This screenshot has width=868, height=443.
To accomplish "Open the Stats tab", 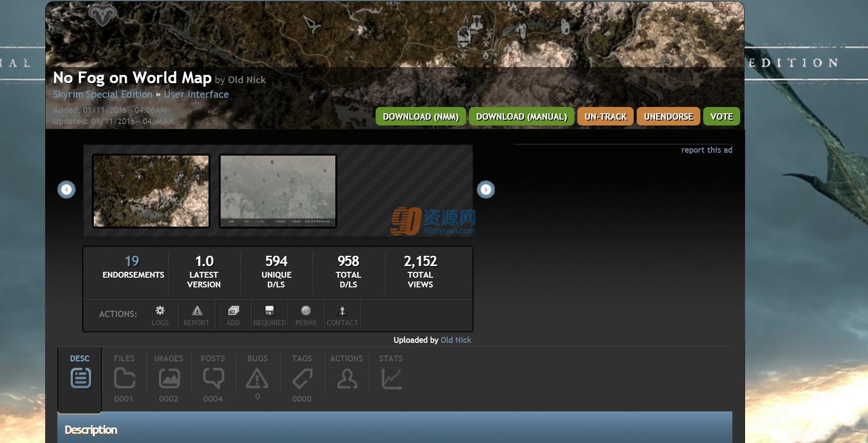I will click(391, 373).
